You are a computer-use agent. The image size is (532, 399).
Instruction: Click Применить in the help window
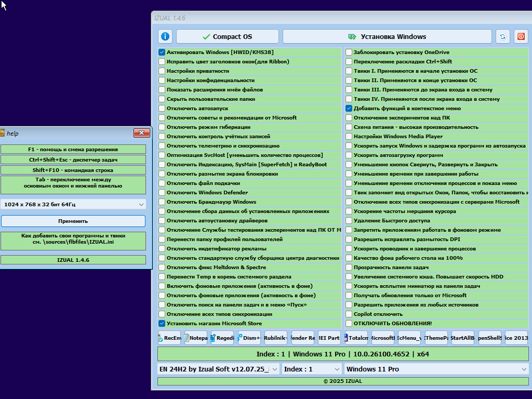(73, 221)
